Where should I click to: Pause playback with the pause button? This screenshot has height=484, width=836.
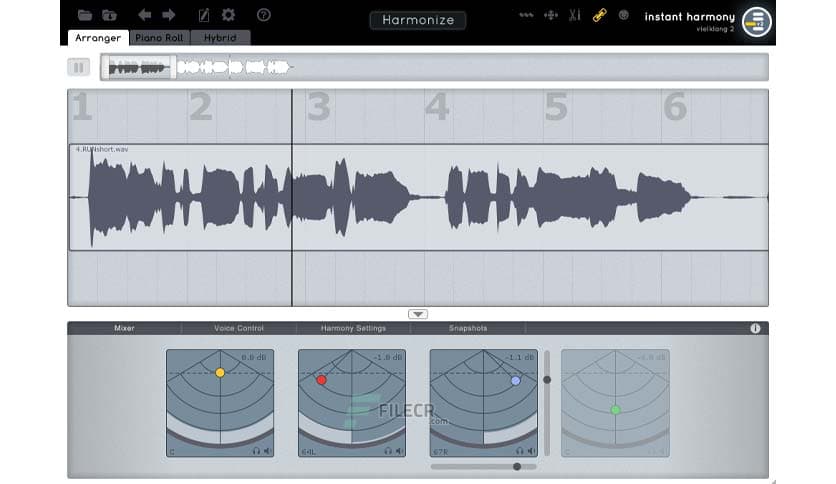click(78, 67)
